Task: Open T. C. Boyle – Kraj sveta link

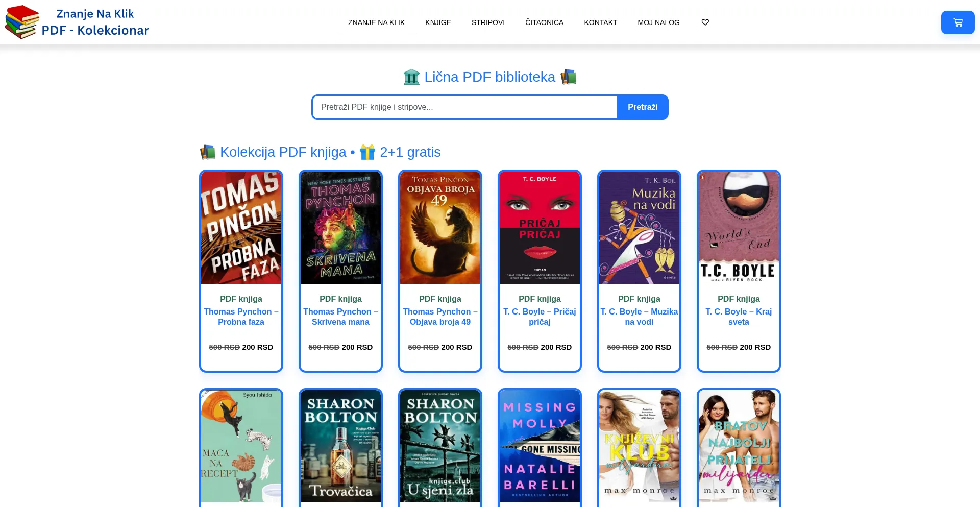Action: pos(739,317)
